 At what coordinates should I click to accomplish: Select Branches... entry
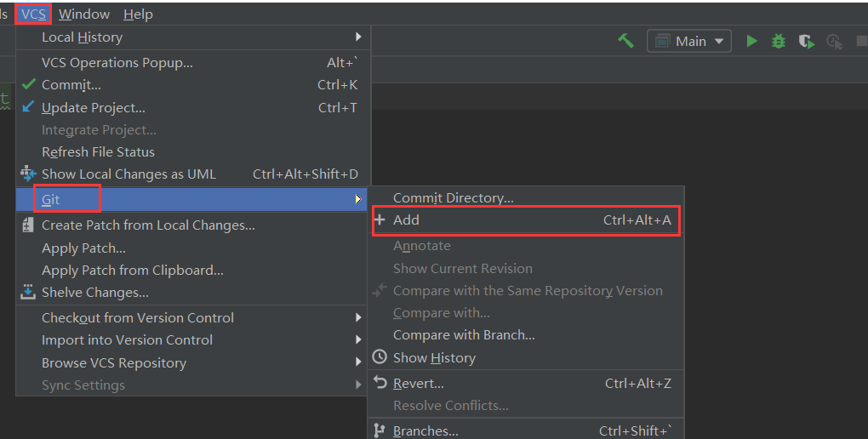click(526, 430)
